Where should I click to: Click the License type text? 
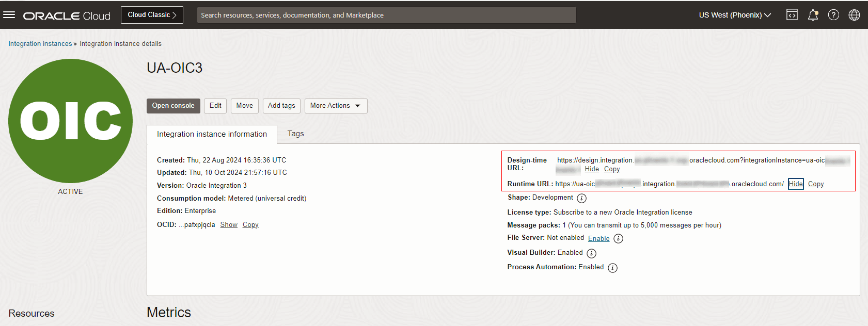coord(600,213)
